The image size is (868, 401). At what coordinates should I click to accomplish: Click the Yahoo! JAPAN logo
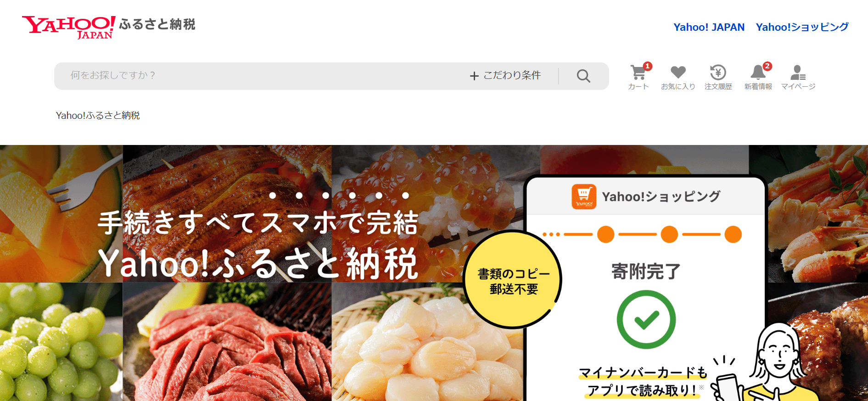[69, 28]
